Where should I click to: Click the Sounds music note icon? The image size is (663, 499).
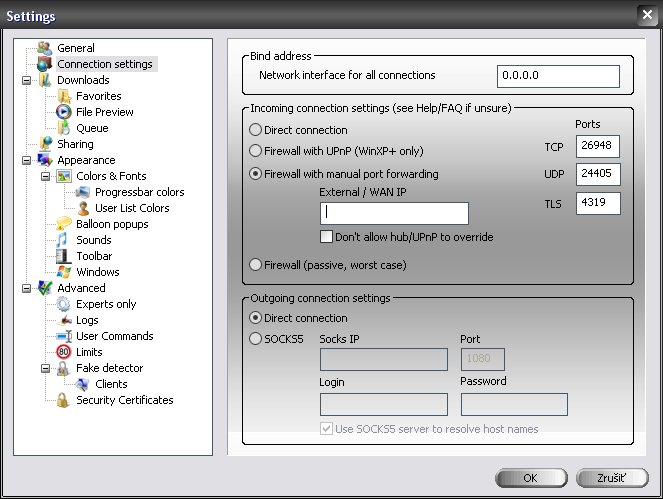coord(64,240)
